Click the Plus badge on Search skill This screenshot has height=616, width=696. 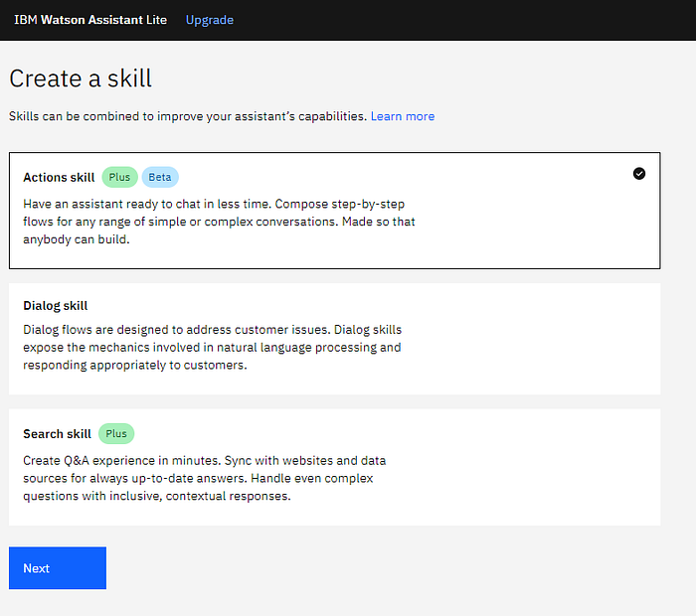116,434
